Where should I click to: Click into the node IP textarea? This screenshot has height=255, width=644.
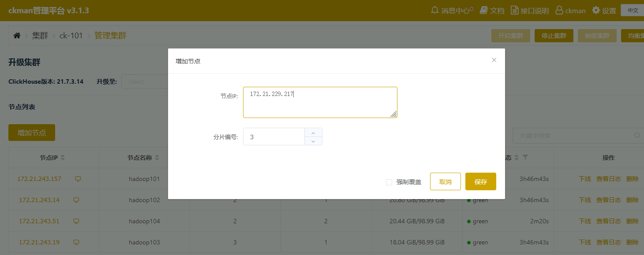coord(320,102)
